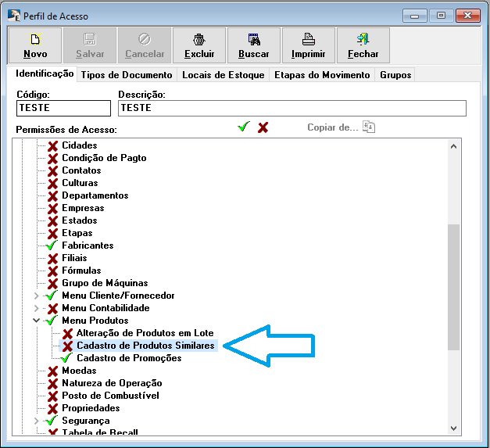The image size is (490, 448).
Task: Select Natureza de Operação item
Action: point(112,383)
